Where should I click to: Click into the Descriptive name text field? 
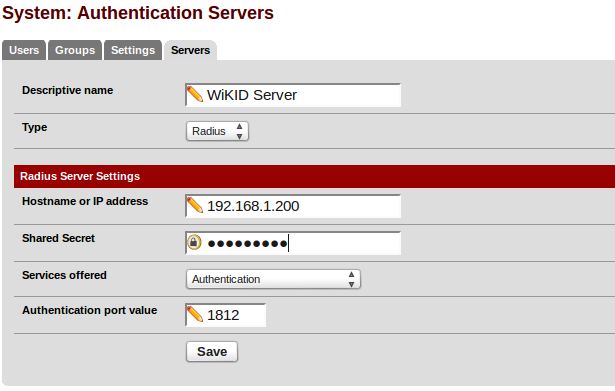pyautogui.click(x=293, y=95)
